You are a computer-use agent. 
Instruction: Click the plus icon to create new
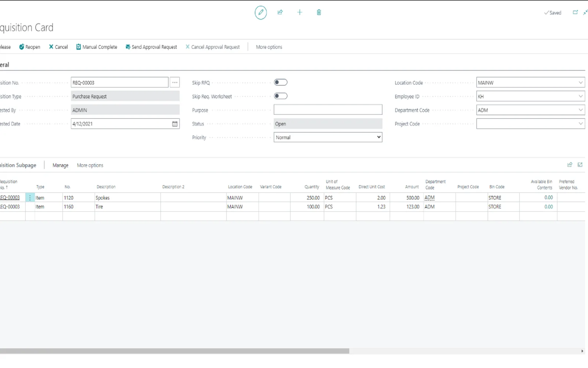click(x=300, y=12)
